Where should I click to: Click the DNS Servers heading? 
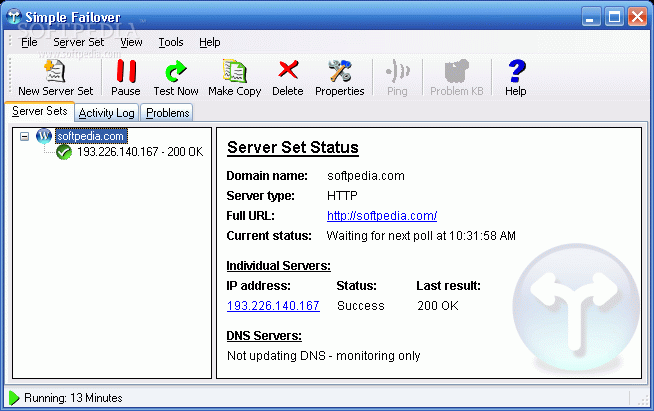264,336
